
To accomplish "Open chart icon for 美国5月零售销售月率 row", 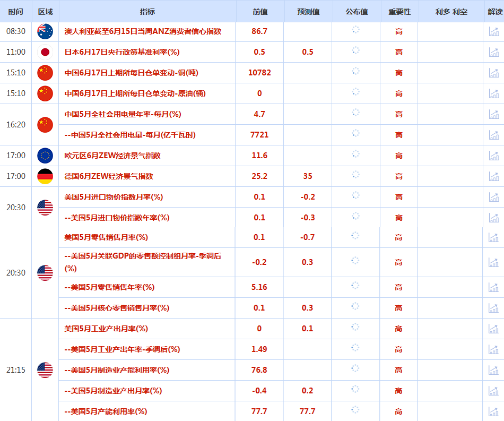I will point(493,237).
